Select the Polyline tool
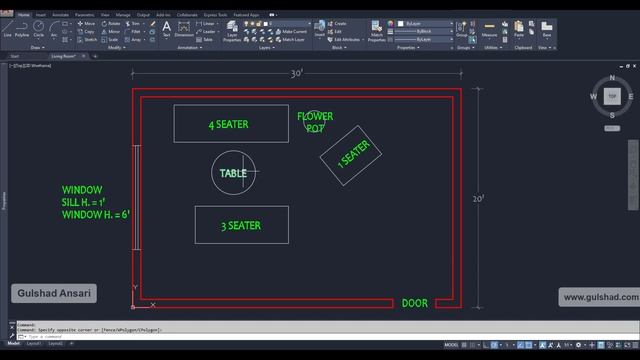 22,29
